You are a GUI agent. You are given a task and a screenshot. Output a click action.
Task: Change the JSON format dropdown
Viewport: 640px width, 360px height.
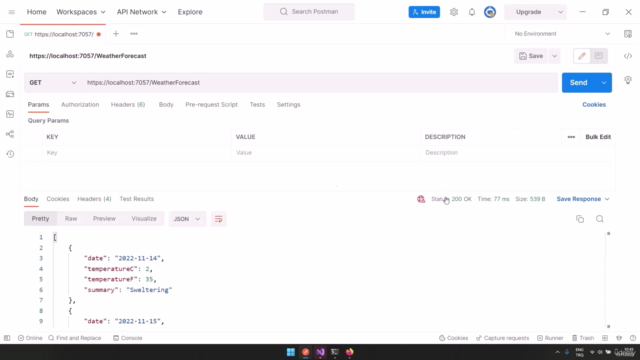pos(187,219)
